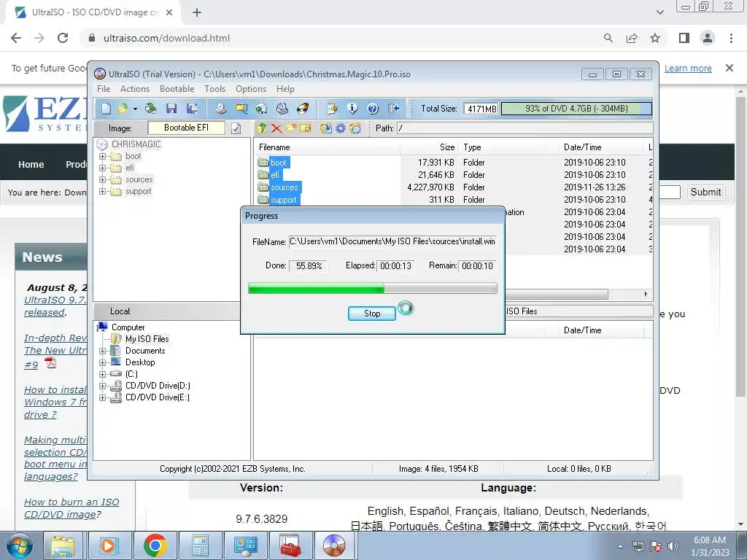This screenshot has height=560, width=747.
Task: Click the Chrome reload button
Action: point(63,38)
